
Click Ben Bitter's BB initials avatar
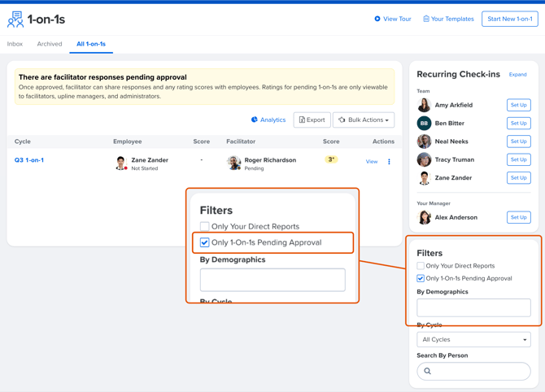[x=424, y=124]
